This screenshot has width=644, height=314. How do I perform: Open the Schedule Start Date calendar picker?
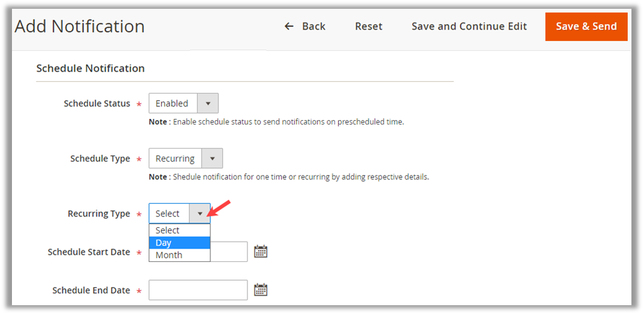pyautogui.click(x=261, y=252)
